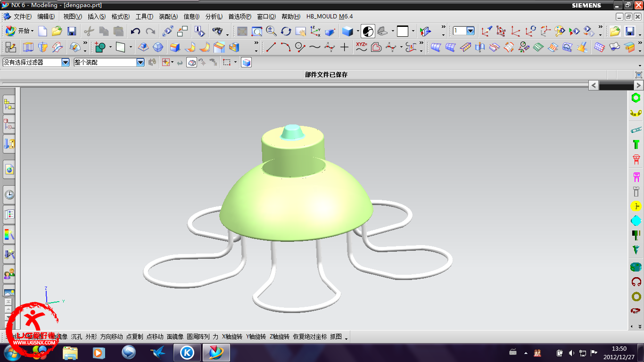Activate the Pan hand icon
This screenshot has height=362, width=644.
300,31
